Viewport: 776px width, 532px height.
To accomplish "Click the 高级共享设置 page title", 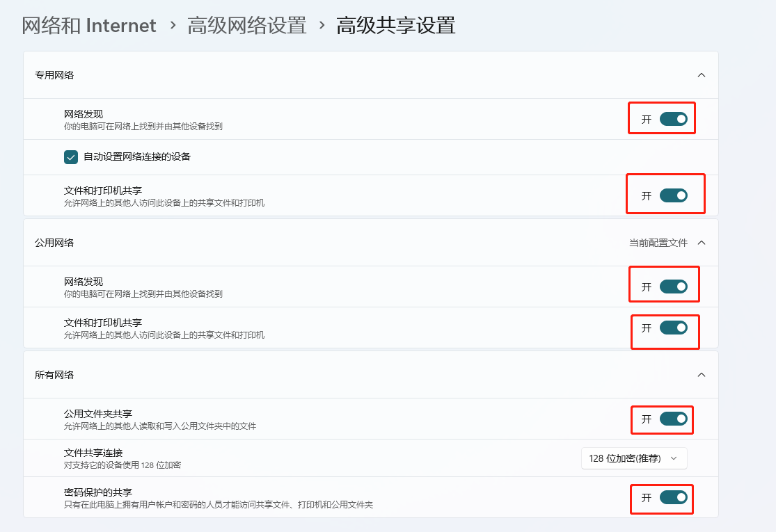I will coord(395,26).
